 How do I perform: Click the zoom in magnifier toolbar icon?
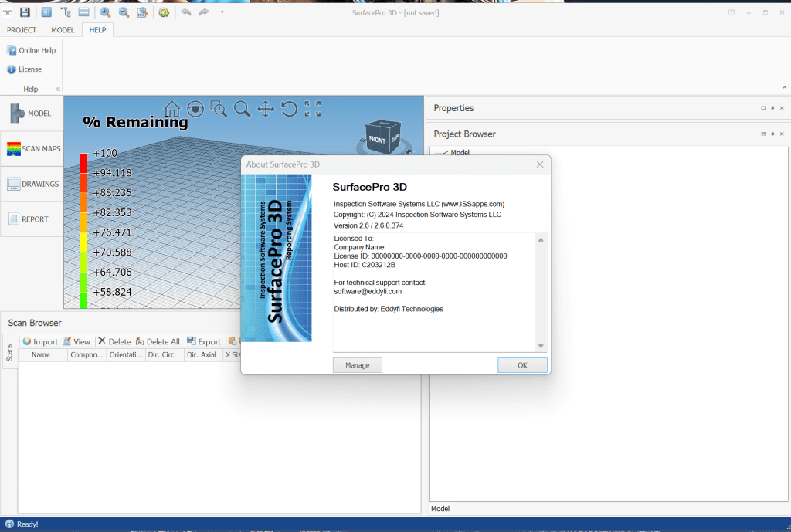[105, 12]
